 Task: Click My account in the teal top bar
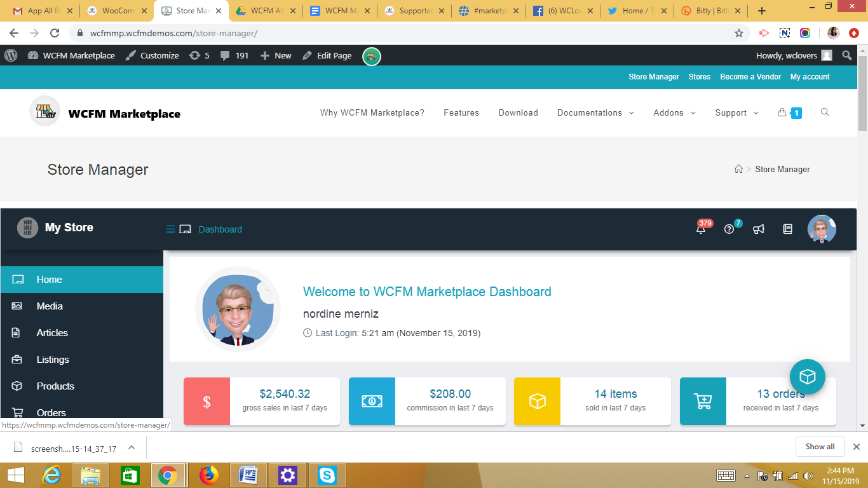pos(810,77)
